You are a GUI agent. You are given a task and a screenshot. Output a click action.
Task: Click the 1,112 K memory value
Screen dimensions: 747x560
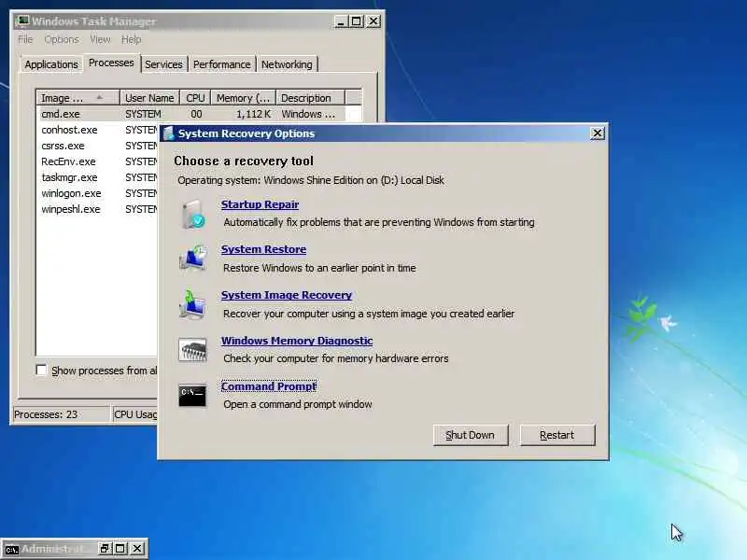pyautogui.click(x=253, y=114)
